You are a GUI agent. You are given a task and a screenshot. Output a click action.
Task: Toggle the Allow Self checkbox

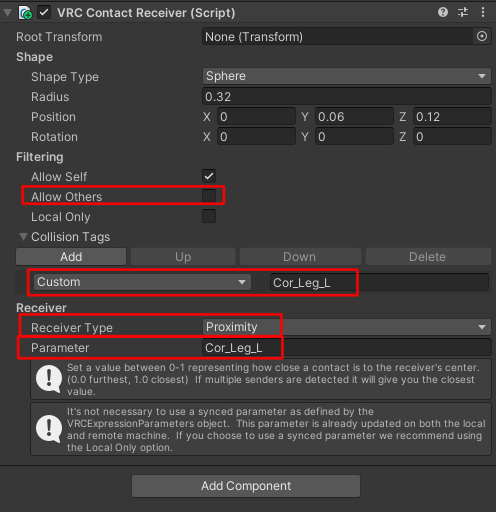[x=209, y=176]
